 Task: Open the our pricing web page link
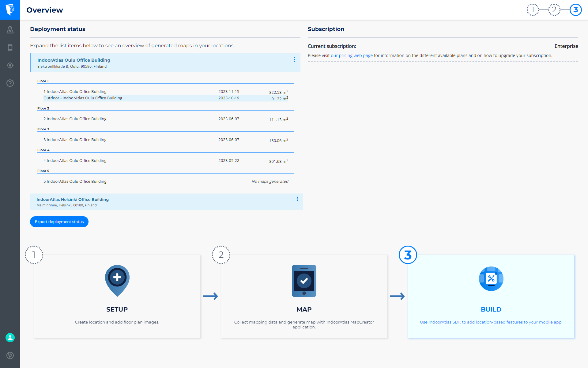(352, 56)
